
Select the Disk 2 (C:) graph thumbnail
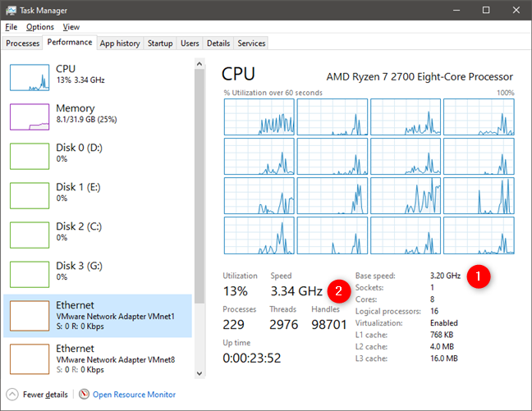pyautogui.click(x=30, y=235)
